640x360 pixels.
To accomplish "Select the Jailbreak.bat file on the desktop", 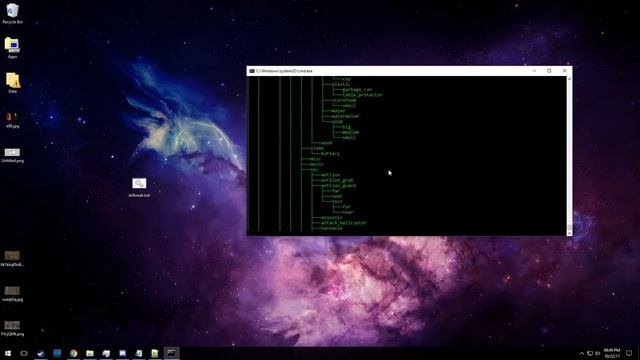I will [x=139, y=187].
